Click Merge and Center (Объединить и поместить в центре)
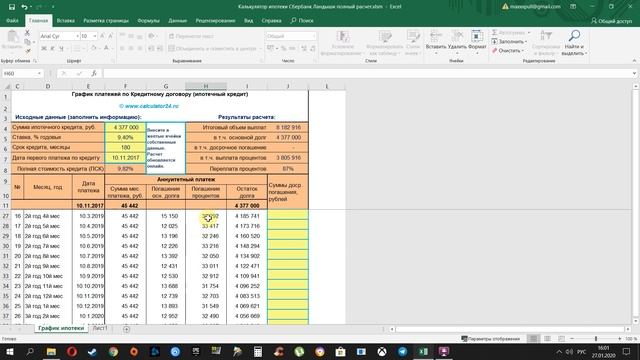 (x=213, y=49)
